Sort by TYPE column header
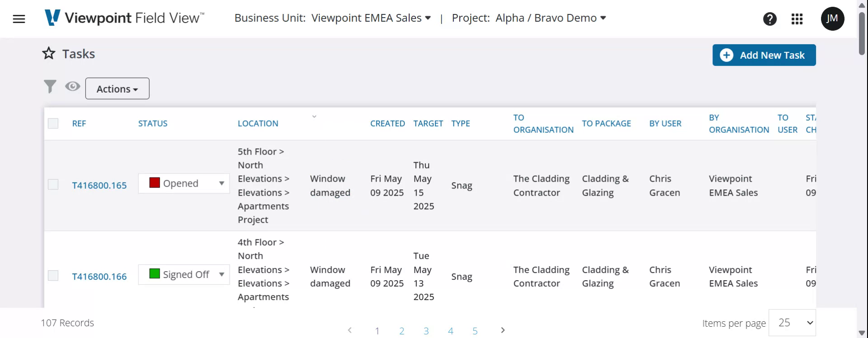The width and height of the screenshot is (868, 338). tap(461, 123)
